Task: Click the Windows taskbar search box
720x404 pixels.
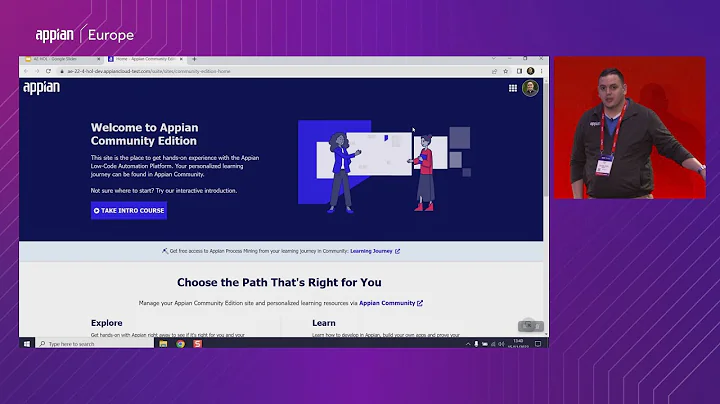Action: 95,343
